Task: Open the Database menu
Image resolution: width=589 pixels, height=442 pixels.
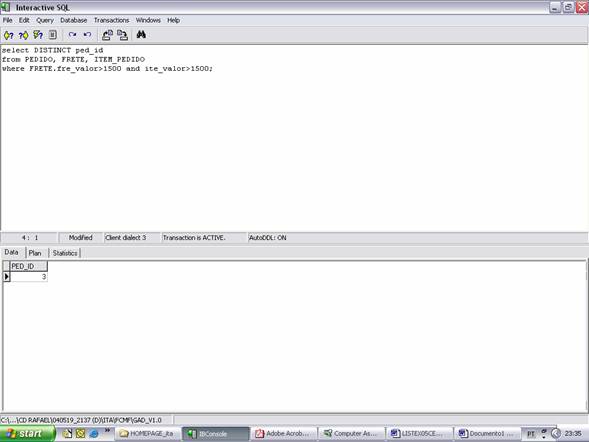Action: [74, 20]
